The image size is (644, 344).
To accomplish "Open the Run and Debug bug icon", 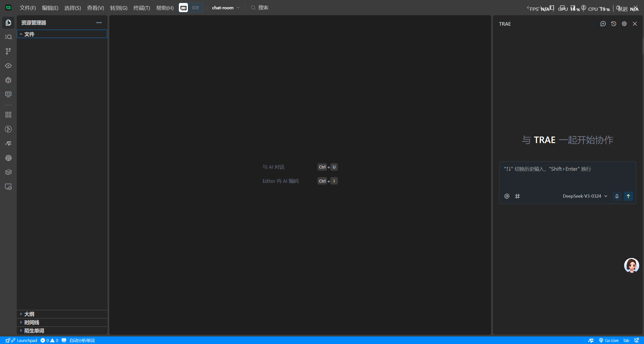I will pos(8,80).
